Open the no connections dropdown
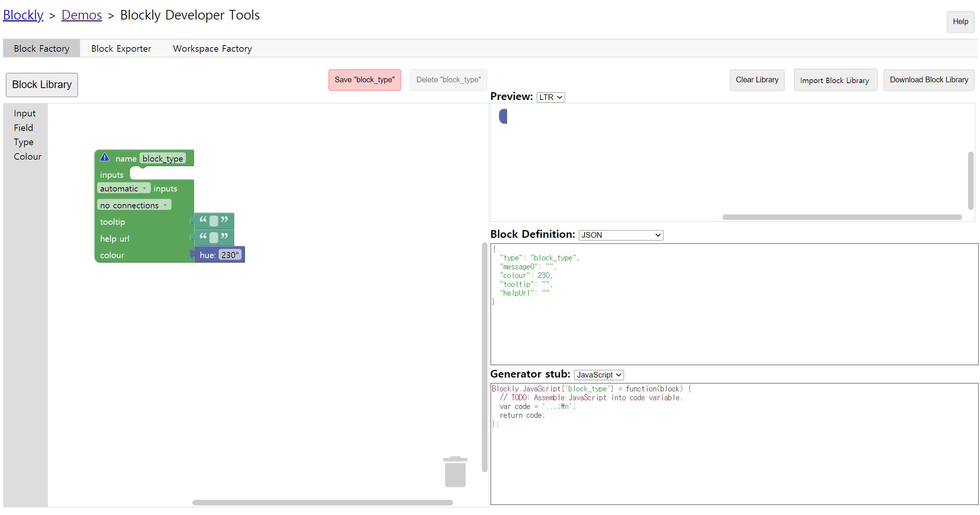 coord(134,205)
